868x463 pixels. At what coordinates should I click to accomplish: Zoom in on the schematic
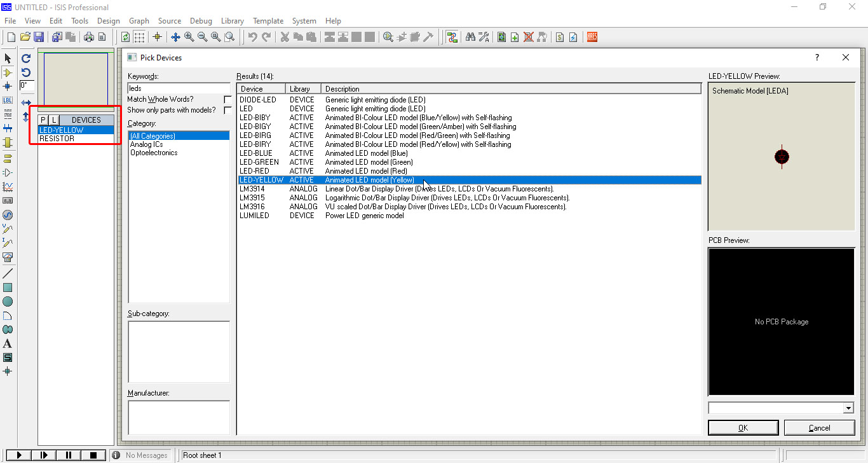189,38
